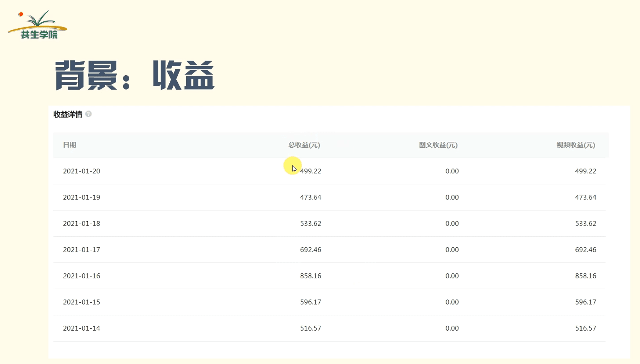
Task: Click the 总收益(元) column header
Action: [x=304, y=145]
